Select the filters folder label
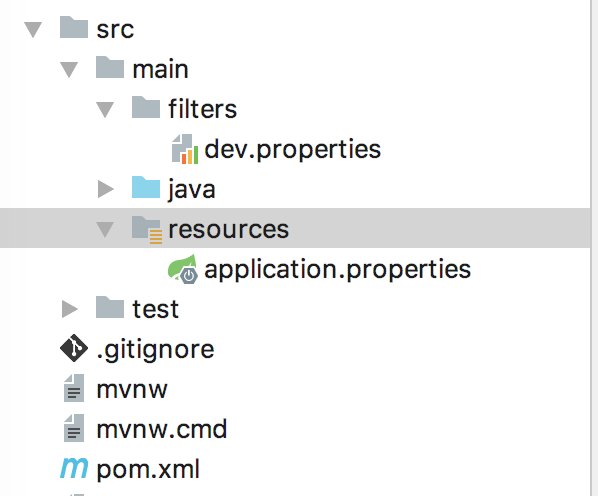The image size is (598, 496). point(203,109)
